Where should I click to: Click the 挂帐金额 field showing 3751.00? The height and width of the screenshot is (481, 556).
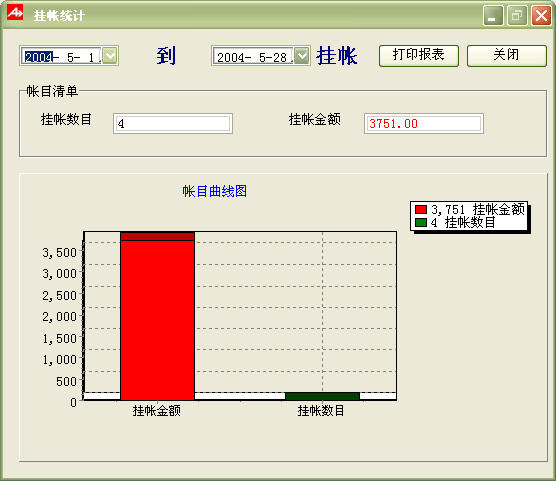424,123
